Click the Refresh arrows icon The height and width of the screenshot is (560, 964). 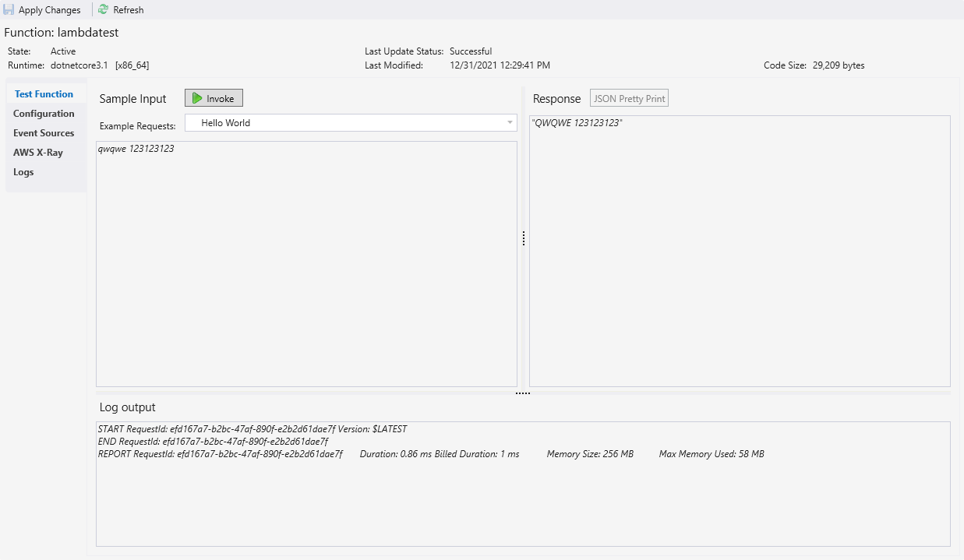tap(103, 10)
